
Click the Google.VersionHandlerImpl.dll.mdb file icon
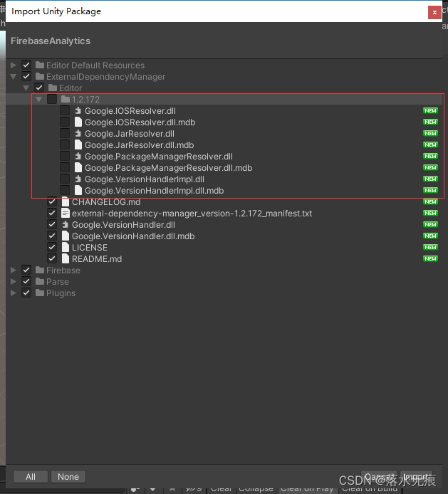tap(78, 190)
